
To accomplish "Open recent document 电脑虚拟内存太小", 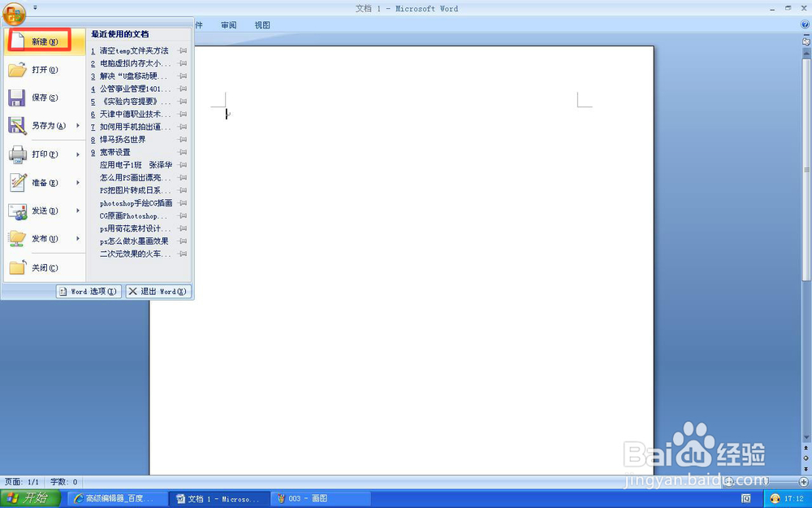I will pyautogui.click(x=134, y=63).
